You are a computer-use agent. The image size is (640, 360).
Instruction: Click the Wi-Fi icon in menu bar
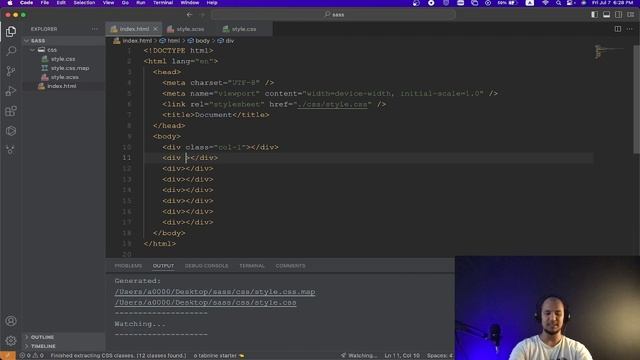(x=545, y=3)
